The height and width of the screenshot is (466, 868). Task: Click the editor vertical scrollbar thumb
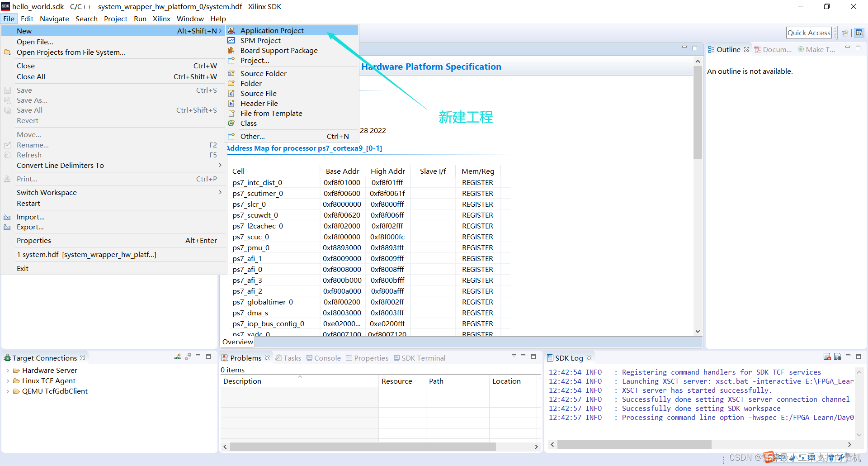tap(698, 112)
